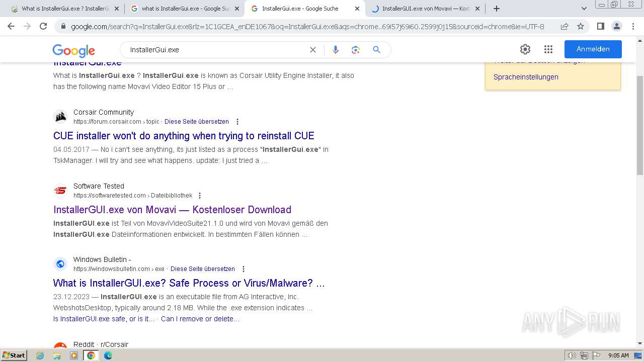644x362 pixels.
Task: Open File Explorer from taskbar
Action: [x=57, y=355]
